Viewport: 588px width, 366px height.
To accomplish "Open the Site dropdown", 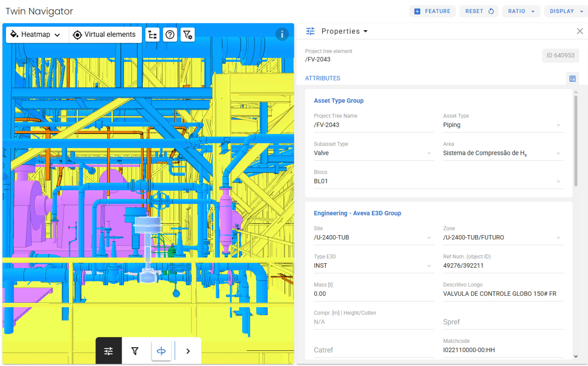I will click(x=374, y=237).
